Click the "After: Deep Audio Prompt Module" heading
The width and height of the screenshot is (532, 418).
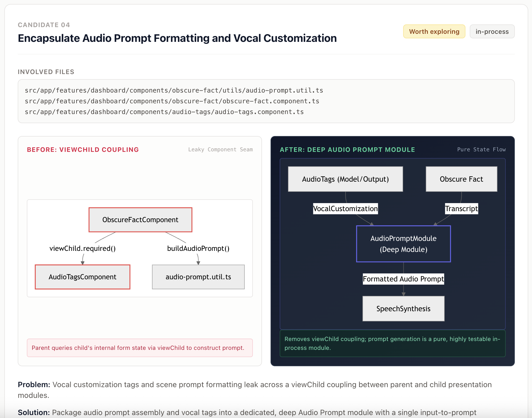pyautogui.click(x=347, y=150)
